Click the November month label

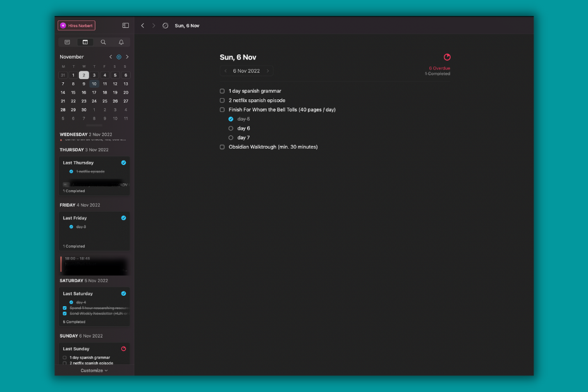71,57
